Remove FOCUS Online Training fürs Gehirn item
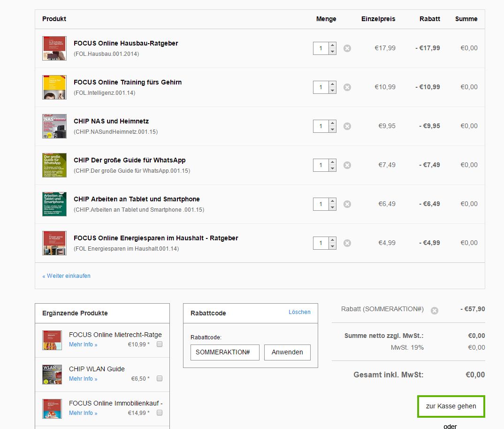 [347, 87]
